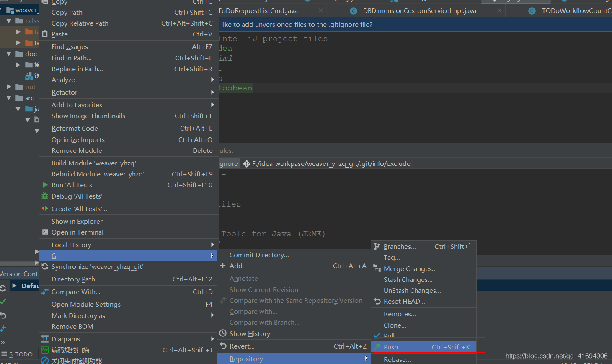Click the TODO list icon at bottom
Viewport: 612px width, 364px height.
click(x=4, y=354)
